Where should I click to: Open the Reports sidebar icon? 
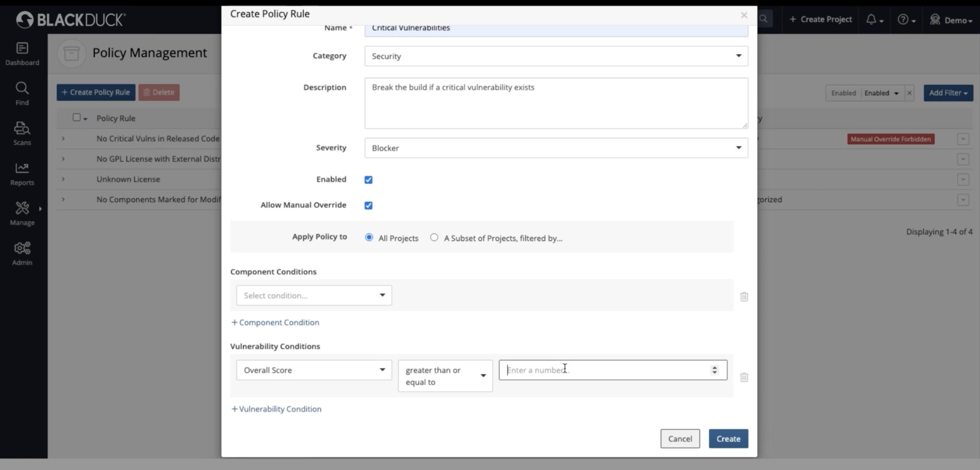(22, 173)
